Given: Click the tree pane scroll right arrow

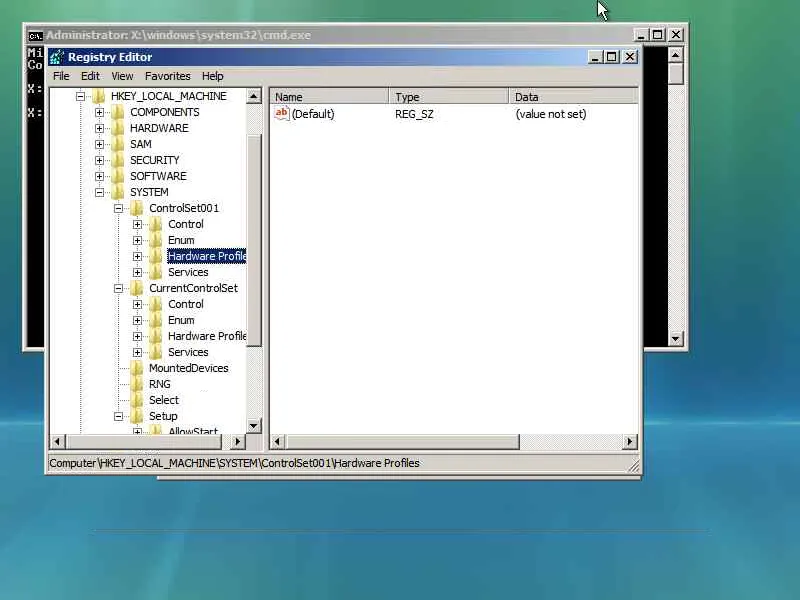Looking at the screenshot, I should click(x=237, y=441).
